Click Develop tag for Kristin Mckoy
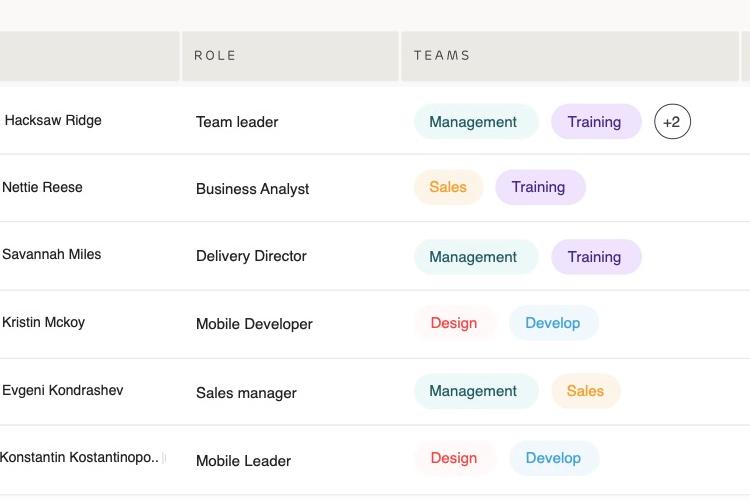750x500 pixels. tap(553, 323)
